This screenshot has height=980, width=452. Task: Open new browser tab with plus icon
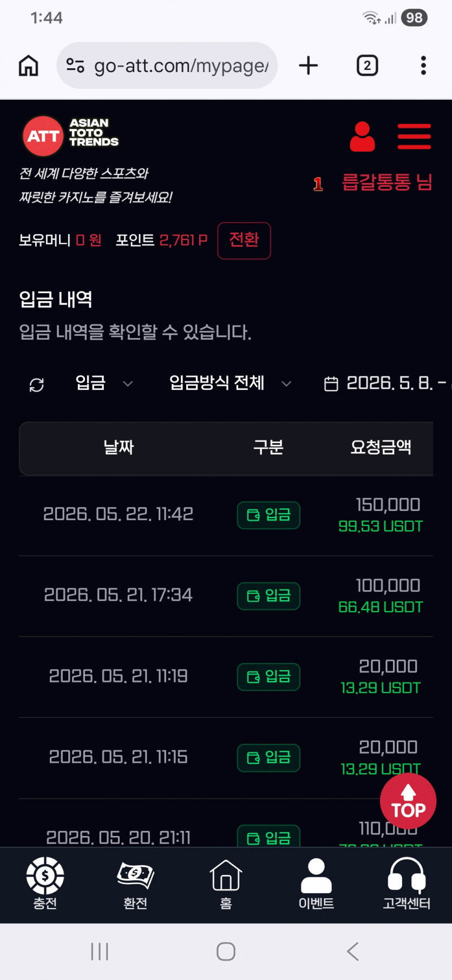coord(309,66)
